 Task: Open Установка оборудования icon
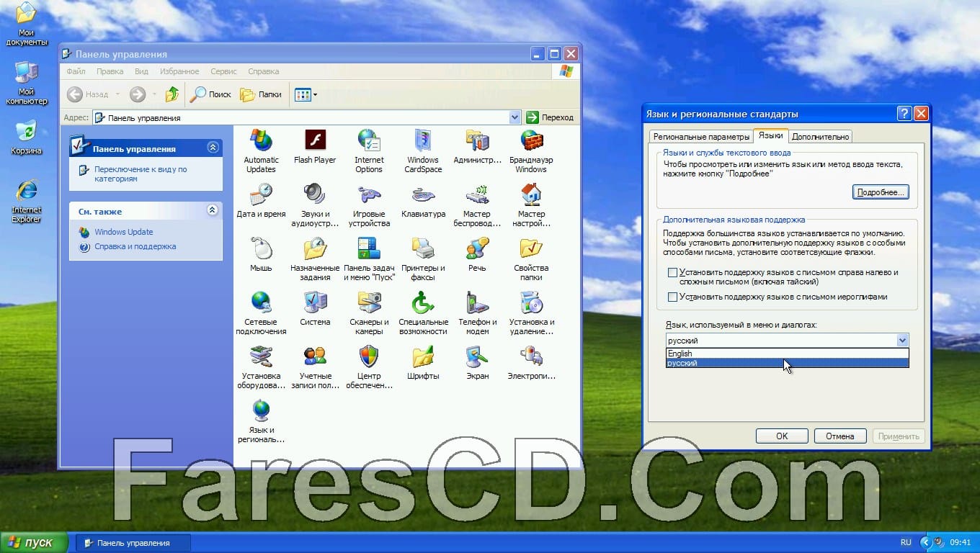pos(261,367)
